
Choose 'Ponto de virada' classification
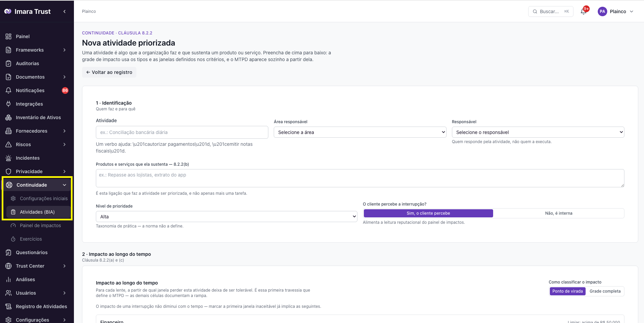[x=567, y=291]
